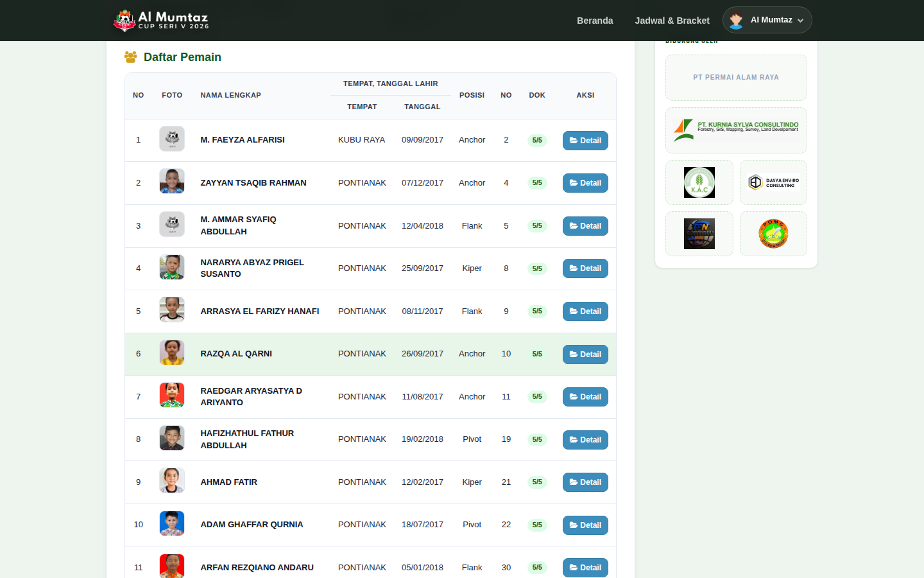
Task: View Adam Ghaffar Qurnia's photo thumbnail
Action: [172, 523]
